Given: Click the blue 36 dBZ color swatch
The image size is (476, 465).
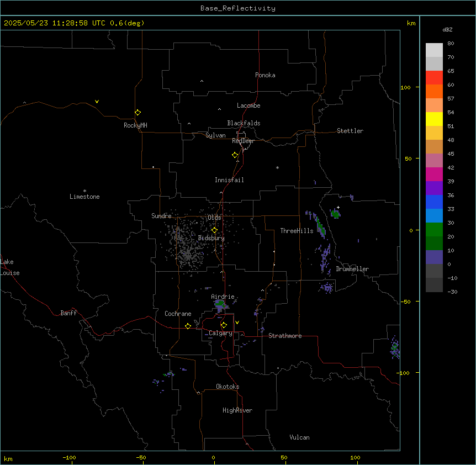Looking at the screenshot, I should pos(434,202).
